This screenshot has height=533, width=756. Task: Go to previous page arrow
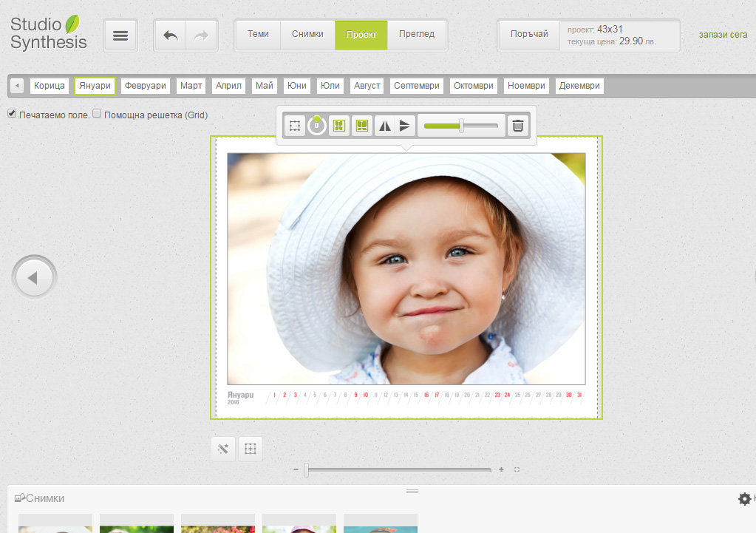[34, 277]
